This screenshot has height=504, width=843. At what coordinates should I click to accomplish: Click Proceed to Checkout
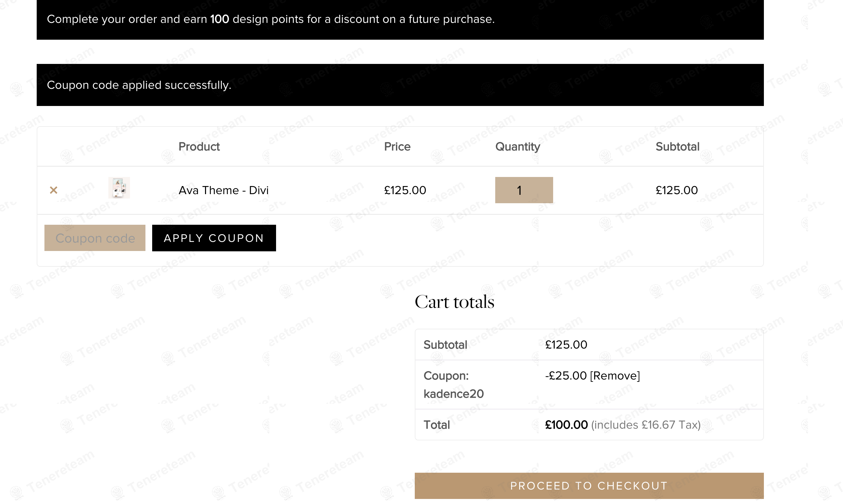pyautogui.click(x=589, y=485)
